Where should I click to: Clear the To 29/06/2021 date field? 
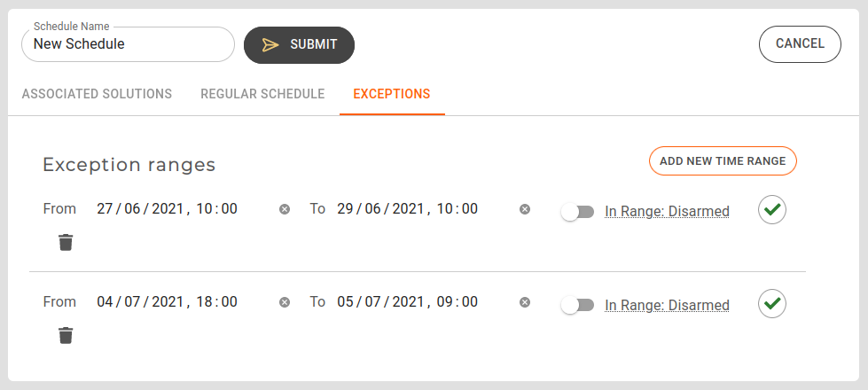click(525, 209)
